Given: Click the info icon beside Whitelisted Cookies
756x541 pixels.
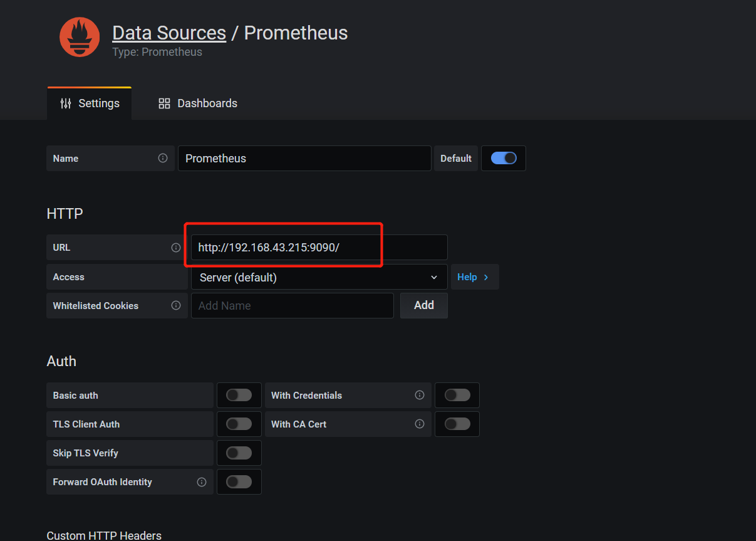Looking at the screenshot, I should [x=176, y=305].
